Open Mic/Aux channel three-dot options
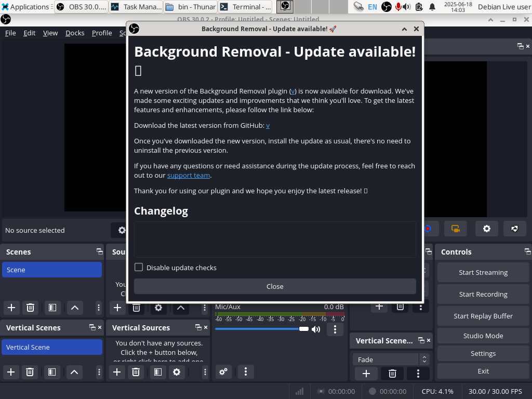Screen dimensions: 532x399 click(x=335, y=329)
